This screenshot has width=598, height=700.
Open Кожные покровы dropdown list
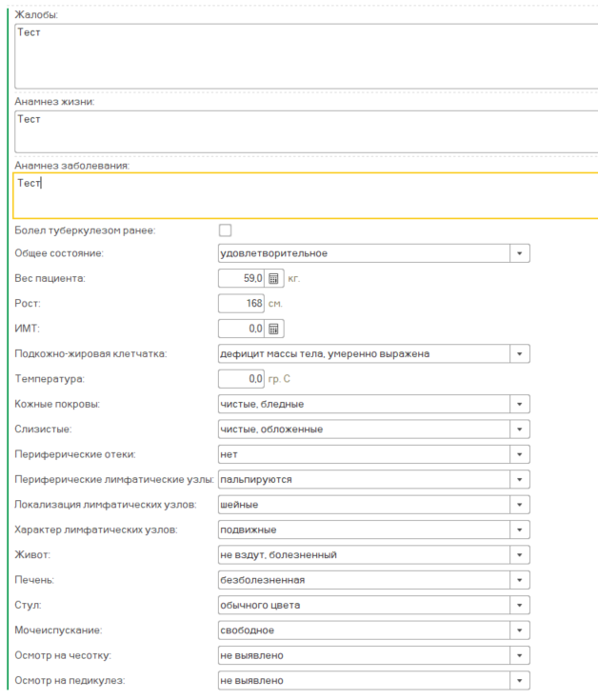click(x=520, y=404)
